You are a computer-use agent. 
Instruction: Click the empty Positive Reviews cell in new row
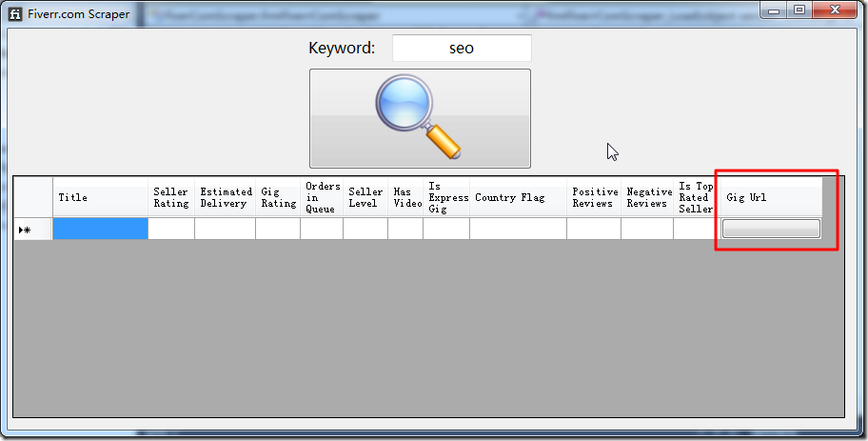click(x=594, y=229)
